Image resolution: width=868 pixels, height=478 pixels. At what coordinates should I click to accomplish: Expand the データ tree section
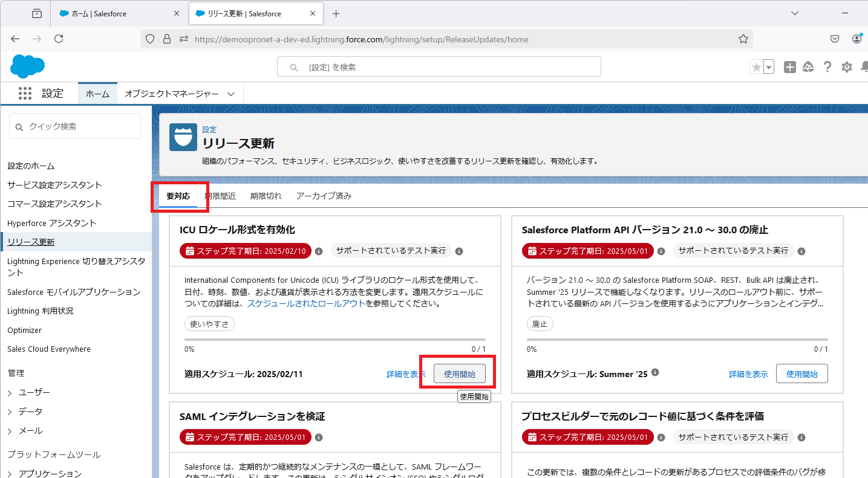[x=10, y=412]
